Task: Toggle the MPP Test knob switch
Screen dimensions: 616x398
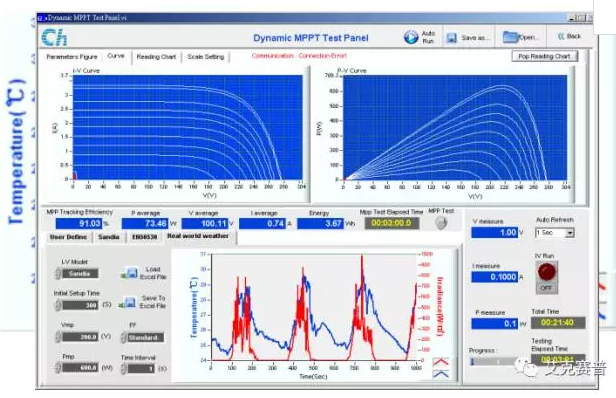Action: coord(442,223)
